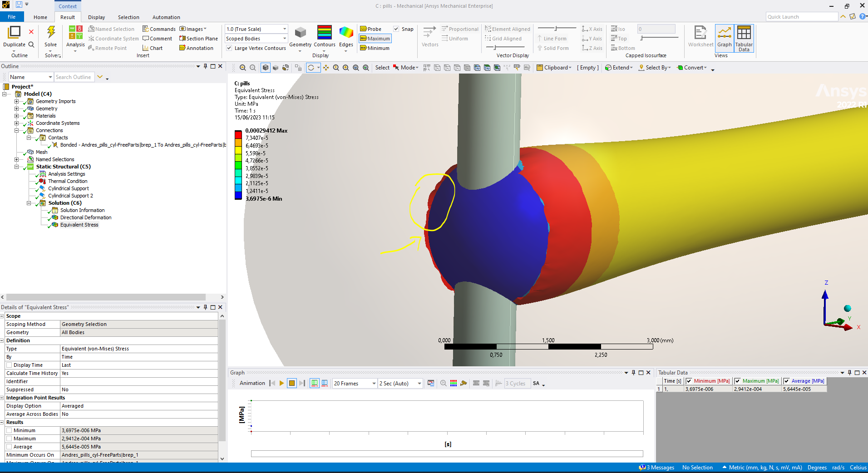Click the Quick Launch search box

[x=802, y=17]
